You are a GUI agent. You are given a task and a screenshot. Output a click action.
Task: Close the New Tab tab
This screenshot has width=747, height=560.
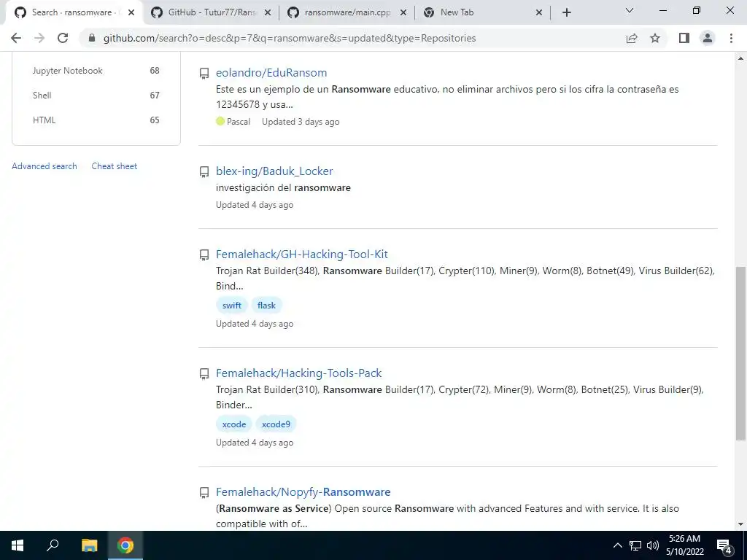coord(539,13)
